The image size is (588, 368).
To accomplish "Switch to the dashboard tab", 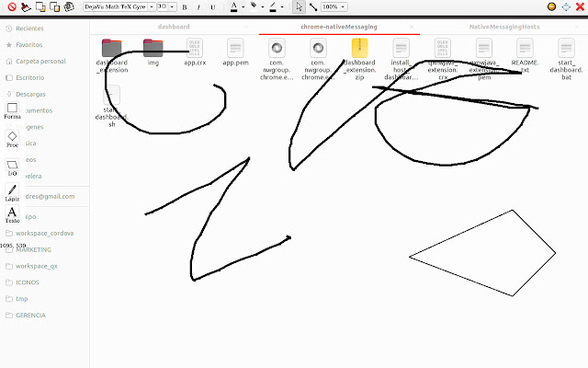I will pos(174,28).
